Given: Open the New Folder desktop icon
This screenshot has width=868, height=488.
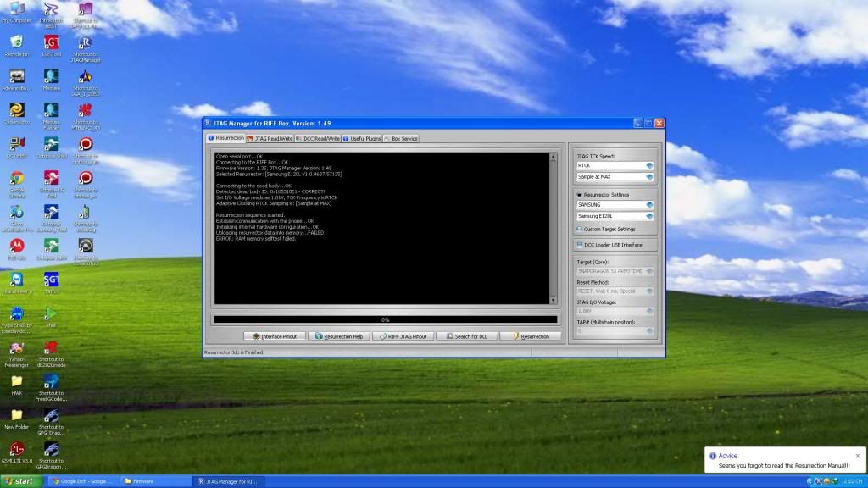Looking at the screenshot, I should [17, 419].
